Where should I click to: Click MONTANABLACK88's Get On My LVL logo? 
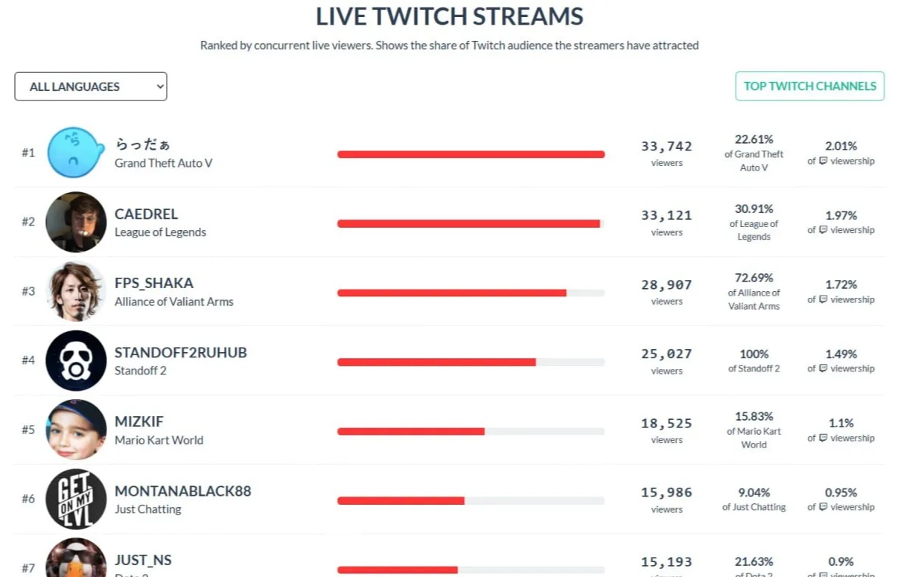tap(76, 499)
